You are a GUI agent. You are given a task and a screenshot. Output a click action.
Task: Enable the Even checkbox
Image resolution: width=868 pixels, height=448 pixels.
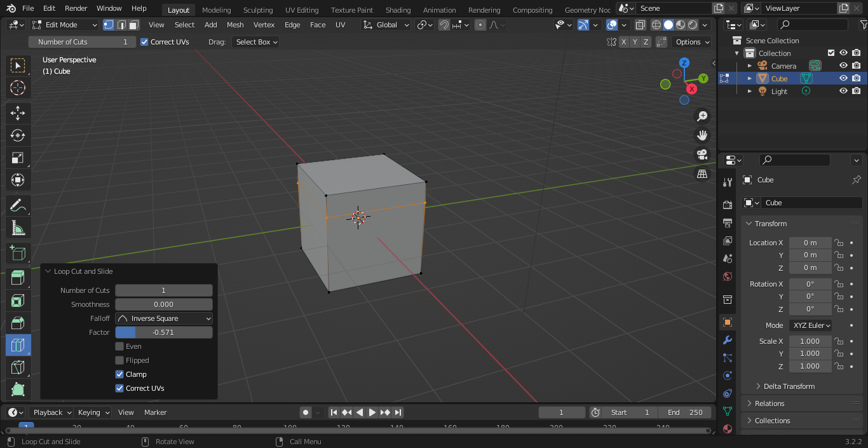pyautogui.click(x=119, y=346)
